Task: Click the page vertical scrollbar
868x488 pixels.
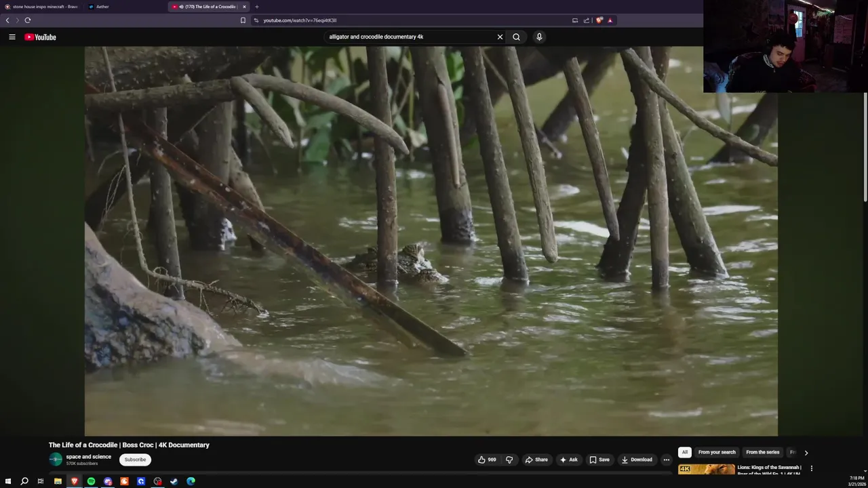Action: tap(865, 146)
